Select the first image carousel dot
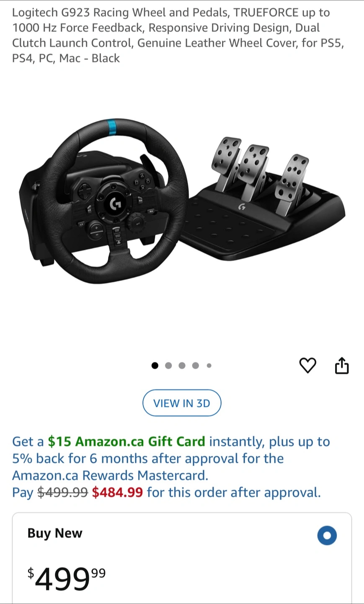The image size is (364, 604). pyautogui.click(x=155, y=365)
